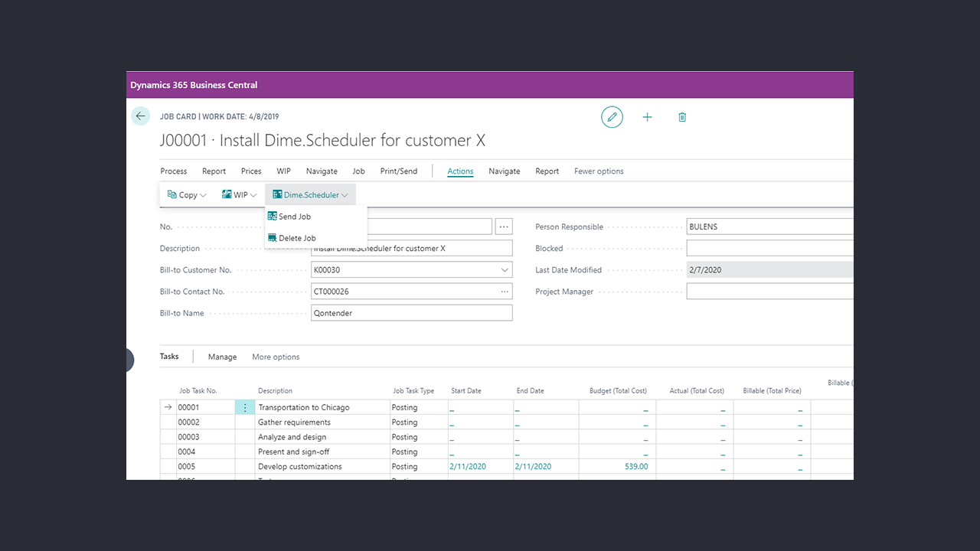
Task: Click the Copy action icon
Action: coord(171,194)
